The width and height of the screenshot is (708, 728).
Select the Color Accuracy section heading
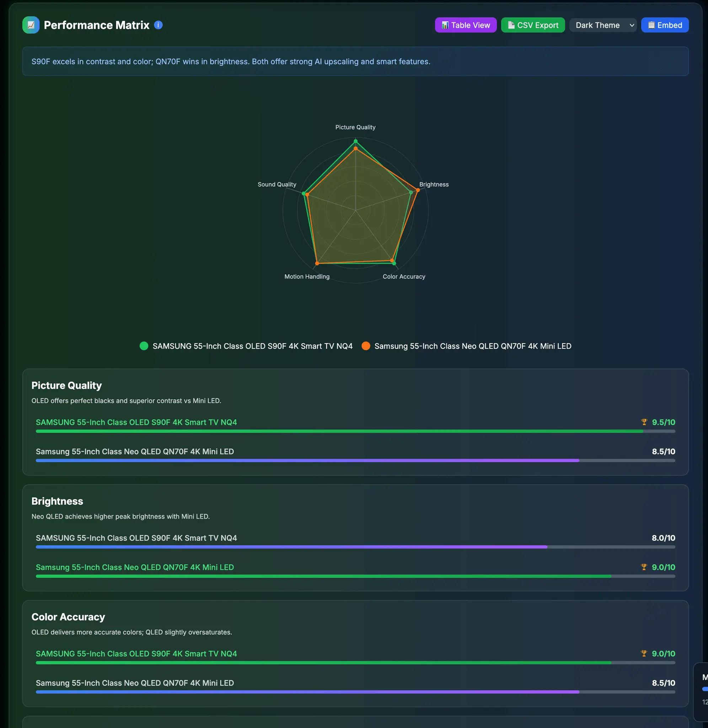(x=69, y=617)
